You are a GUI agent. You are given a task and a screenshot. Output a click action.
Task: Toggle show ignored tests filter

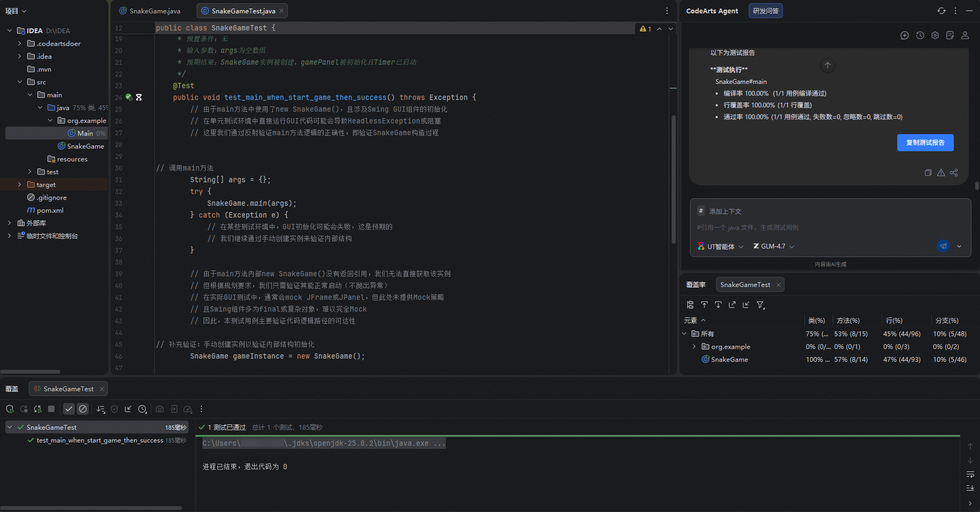[83, 409]
